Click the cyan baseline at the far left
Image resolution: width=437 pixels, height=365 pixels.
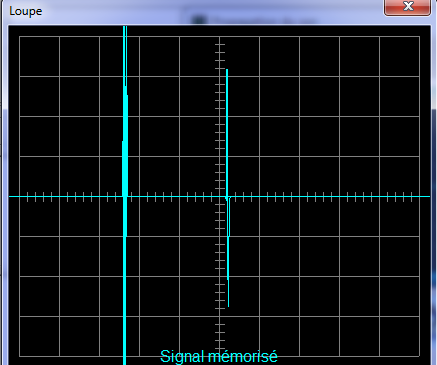(16, 197)
